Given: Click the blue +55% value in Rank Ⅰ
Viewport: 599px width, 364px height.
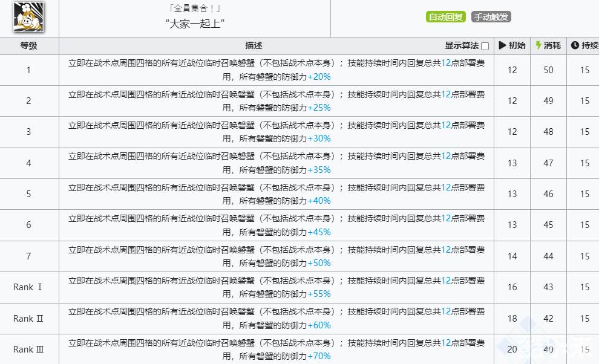Looking at the screenshot, I should pyautogui.click(x=319, y=294).
